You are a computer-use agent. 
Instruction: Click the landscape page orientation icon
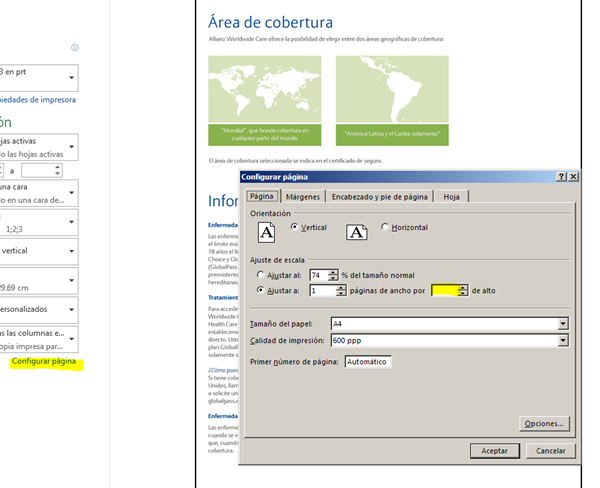pyautogui.click(x=357, y=232)
